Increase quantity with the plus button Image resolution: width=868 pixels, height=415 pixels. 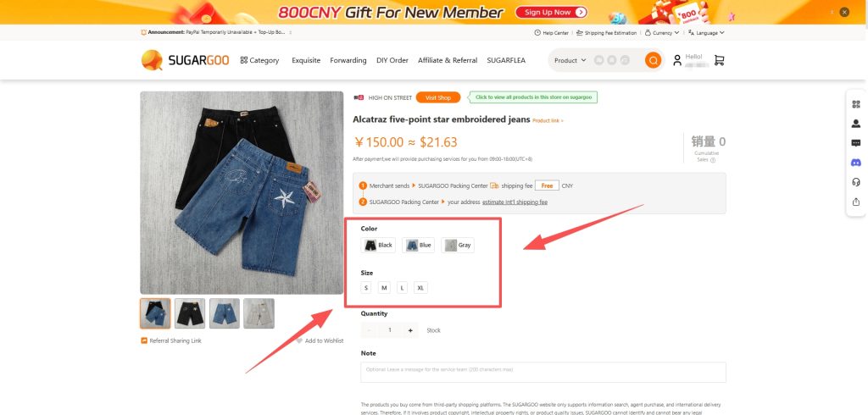(x=410, y=330)
